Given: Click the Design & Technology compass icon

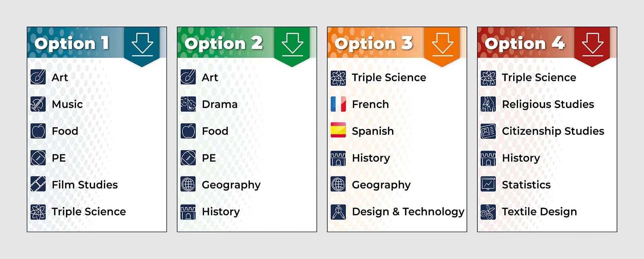Looking at the screenshot, I should pos(338,212).
